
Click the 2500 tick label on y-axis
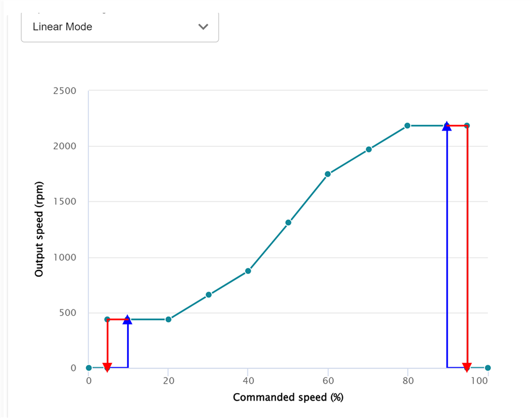pyautogui.click(x=65, y=91)
